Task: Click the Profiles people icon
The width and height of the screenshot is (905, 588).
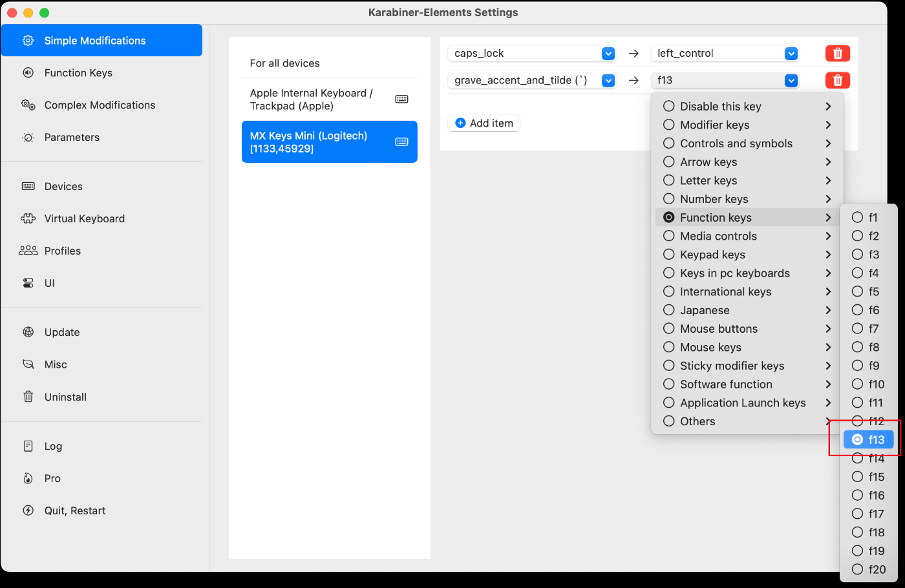Action: 28,251
